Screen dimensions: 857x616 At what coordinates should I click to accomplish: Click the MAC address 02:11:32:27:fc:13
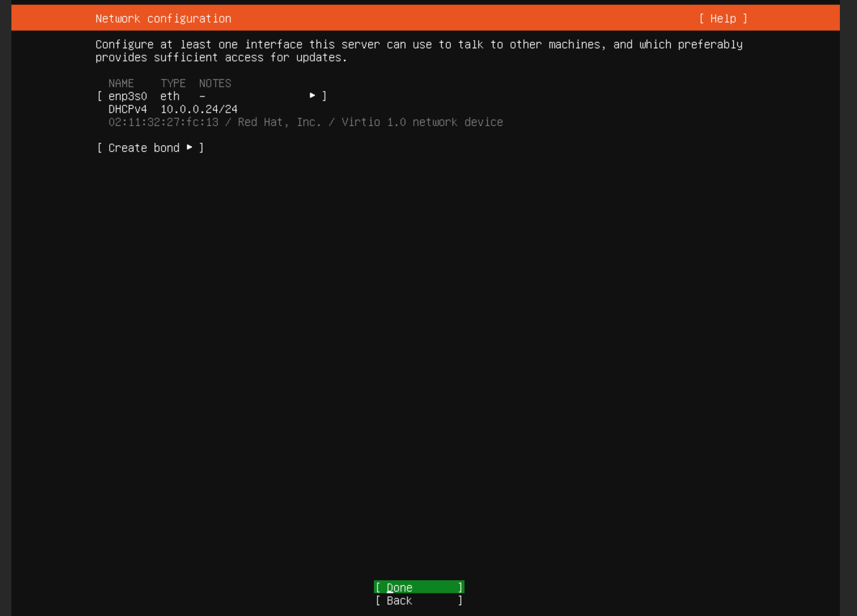(x=163, y=122)
